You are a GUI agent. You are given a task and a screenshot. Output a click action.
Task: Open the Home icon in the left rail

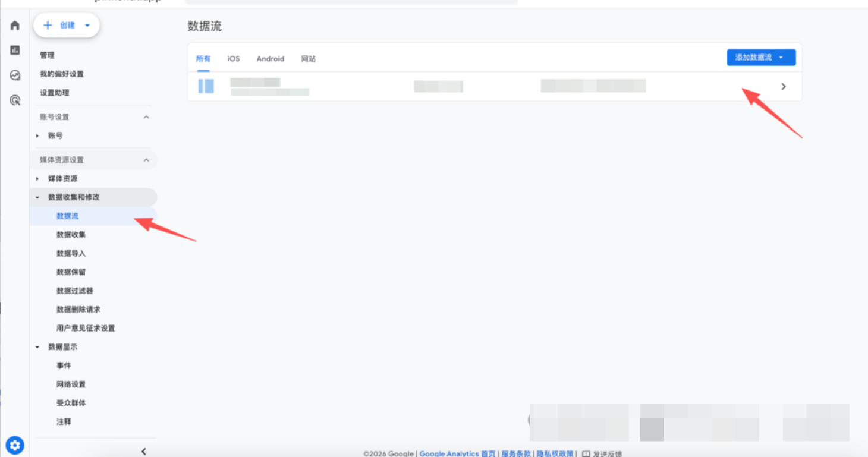pyautogui.click(x=14, y=25)
